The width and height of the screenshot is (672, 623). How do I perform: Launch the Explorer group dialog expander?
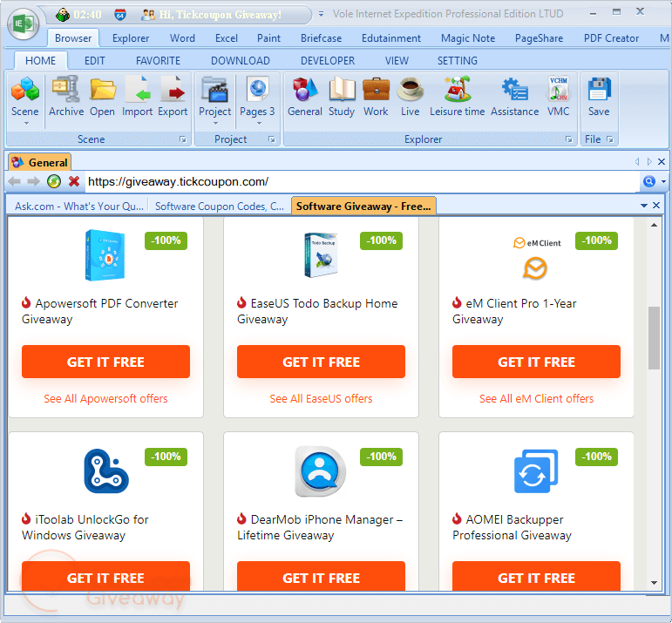point(568,139)
